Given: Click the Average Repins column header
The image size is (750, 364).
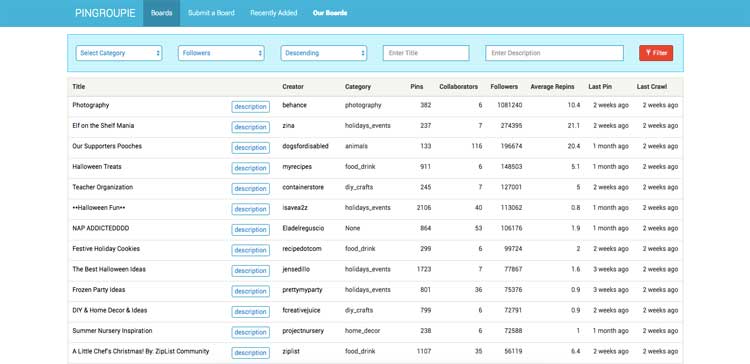Looking at the screenshot, I should 552,87.
